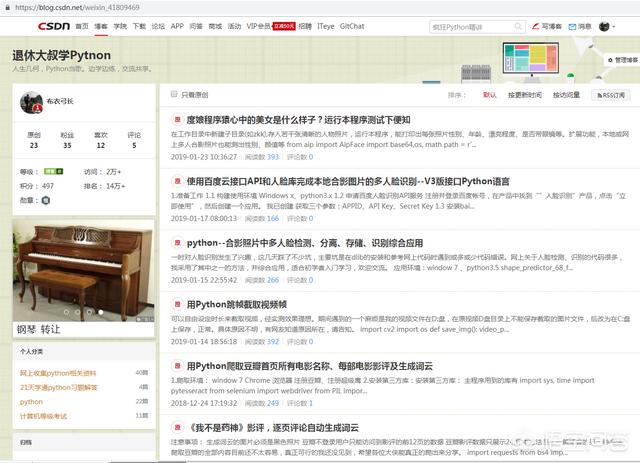Sort posts by 按更新时间
The width and height of the screenshot is (640, 463).
525,95
